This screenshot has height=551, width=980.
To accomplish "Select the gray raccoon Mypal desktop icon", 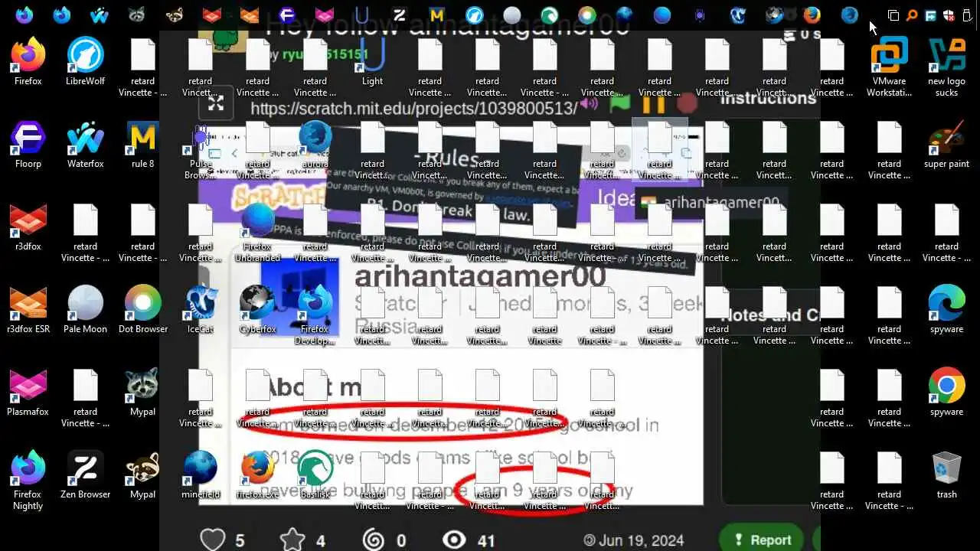I will point(142,392).
